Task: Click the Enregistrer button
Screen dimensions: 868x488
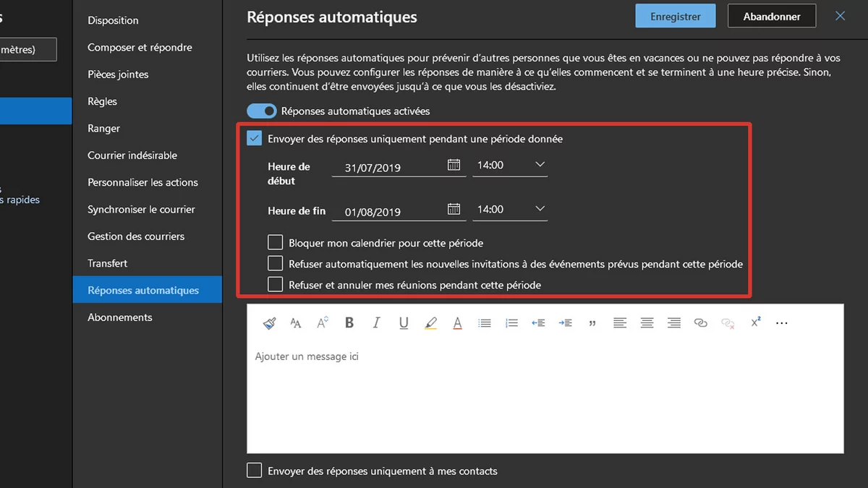Action: click(675, 16)
